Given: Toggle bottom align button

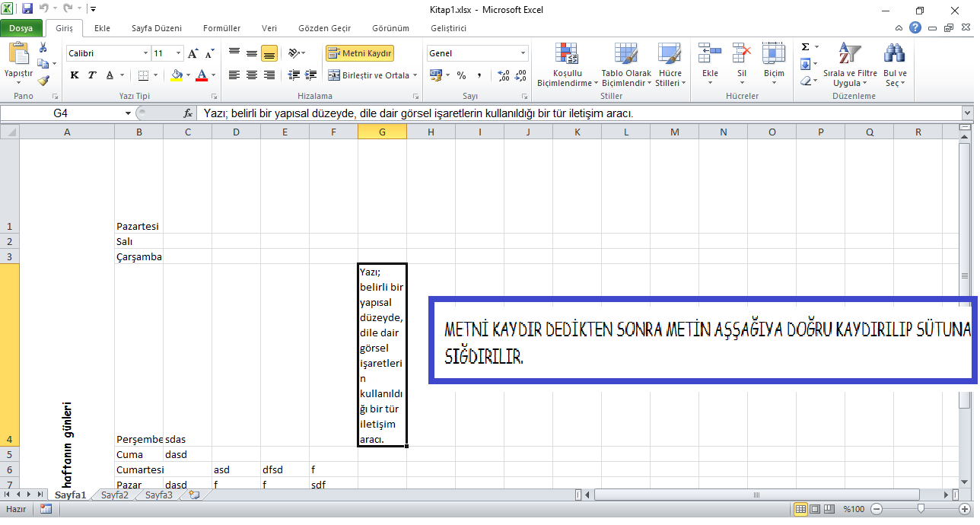Looking at the screenshot, I should tap(269, 53).
